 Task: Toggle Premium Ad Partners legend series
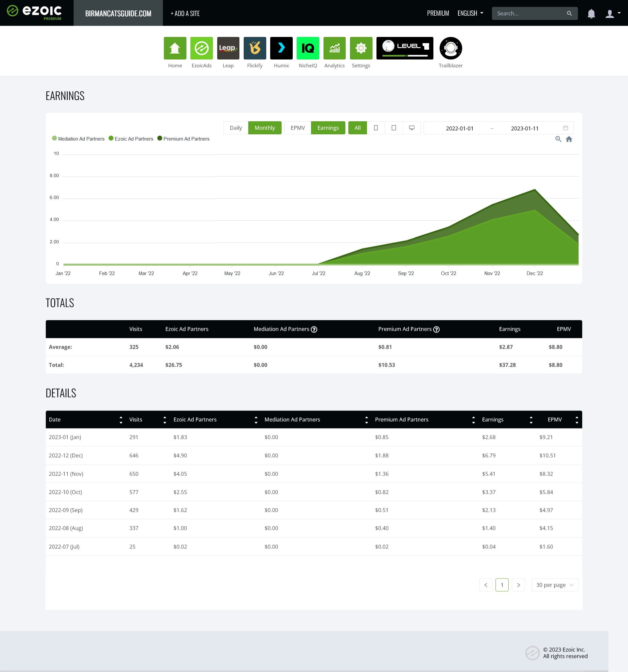pyautogui.click(x=183, y=139)
